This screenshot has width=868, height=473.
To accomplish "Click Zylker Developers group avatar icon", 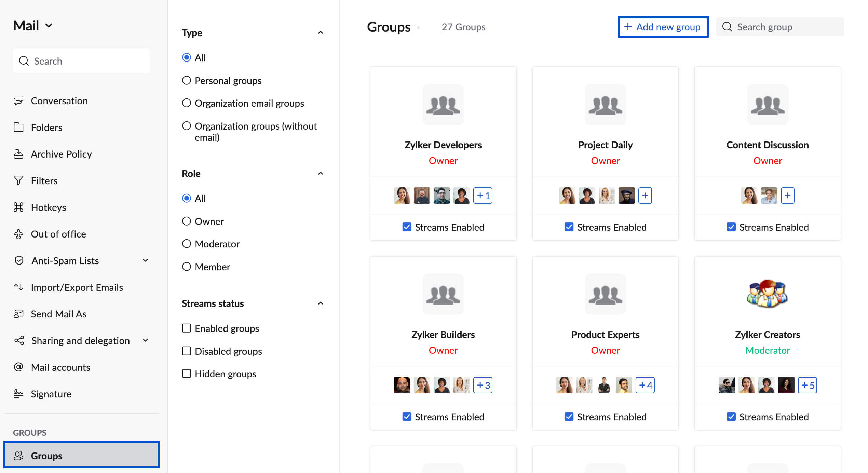I will (443, 104).
